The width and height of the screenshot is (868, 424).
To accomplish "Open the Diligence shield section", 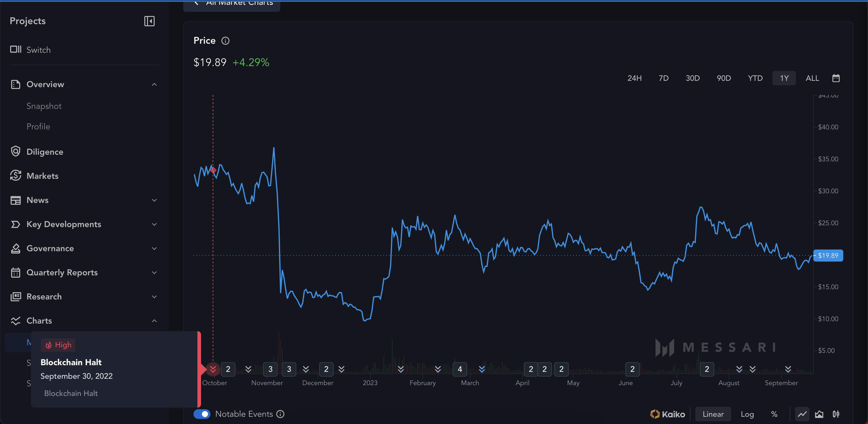I will [x=45, y=152].
